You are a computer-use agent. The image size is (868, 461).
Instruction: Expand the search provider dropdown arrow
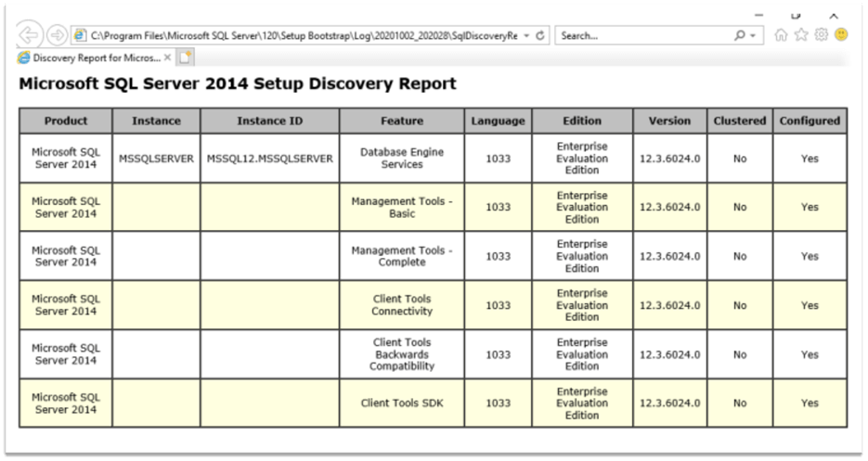tap(754, 35)
